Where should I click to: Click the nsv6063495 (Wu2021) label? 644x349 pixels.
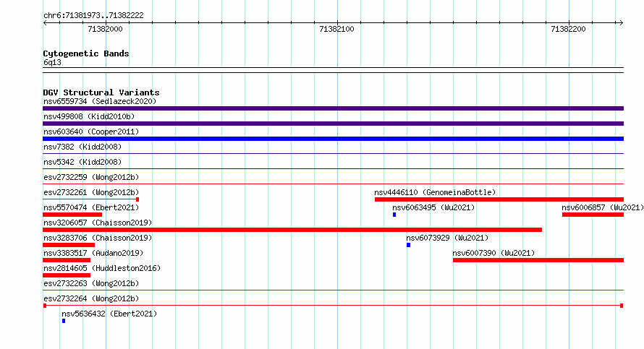[x=433, y=207]
